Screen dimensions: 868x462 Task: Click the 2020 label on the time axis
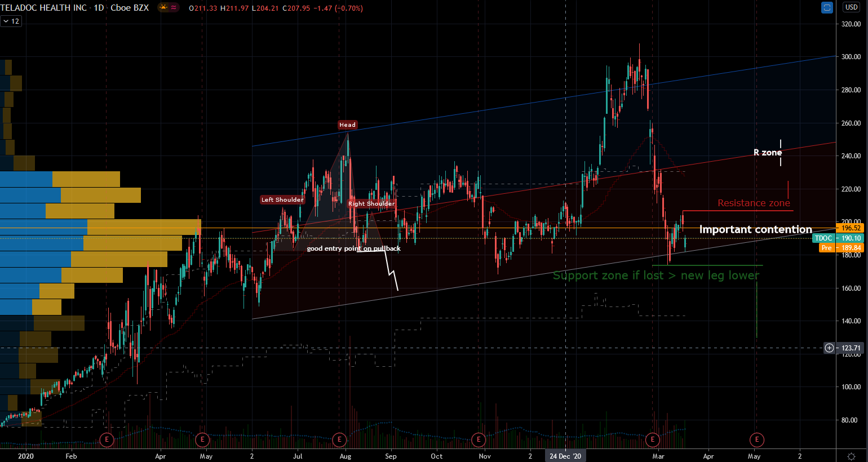point(25,456)
